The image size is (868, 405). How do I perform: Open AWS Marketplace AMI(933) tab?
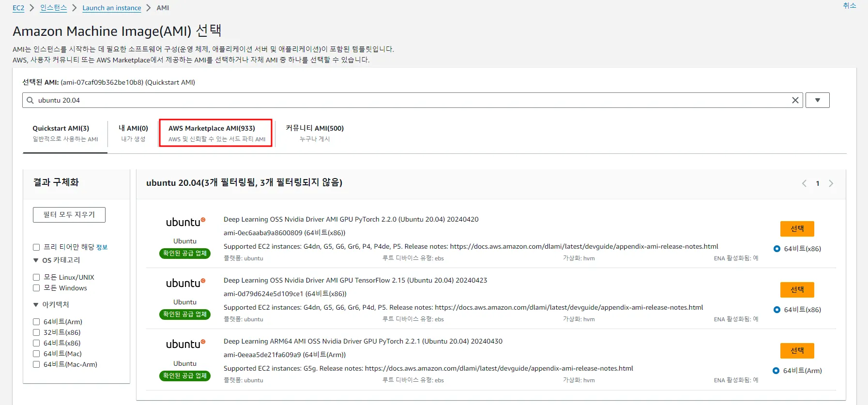coord(216,133)
